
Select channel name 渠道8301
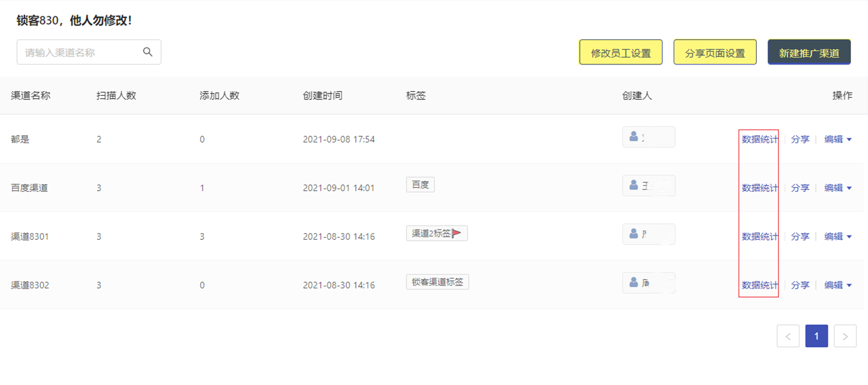(30, 237)
